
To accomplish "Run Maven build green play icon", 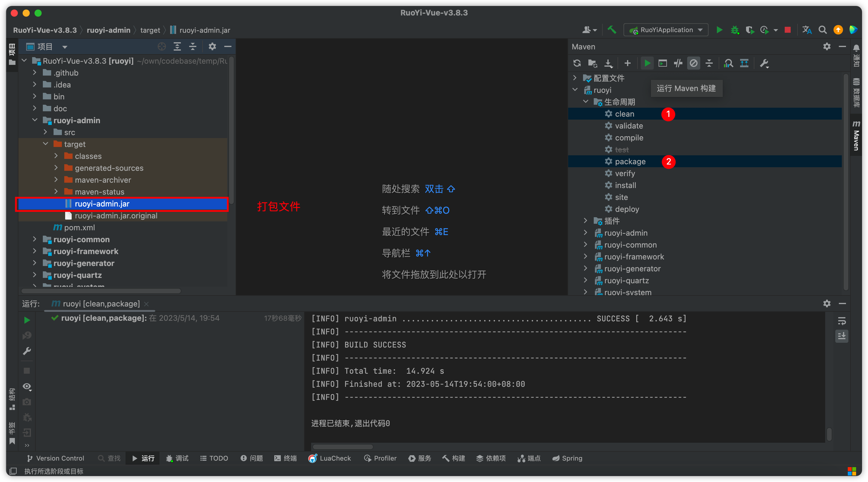I will (647, 63).
